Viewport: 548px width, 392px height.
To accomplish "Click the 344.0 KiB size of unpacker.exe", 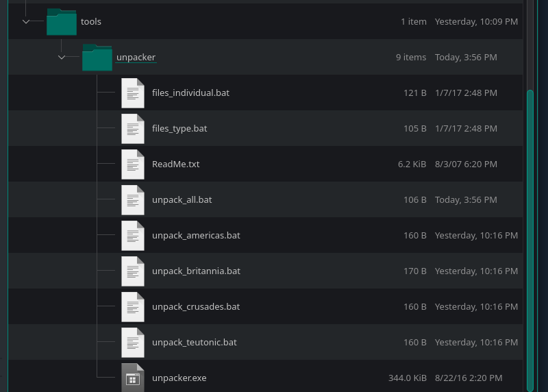I will (407, 378).
